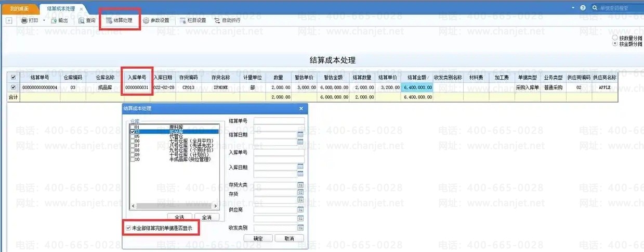Click the 确定 button in the dialog
The width and height of the screenshot is (644, 252).
[258, 238]
